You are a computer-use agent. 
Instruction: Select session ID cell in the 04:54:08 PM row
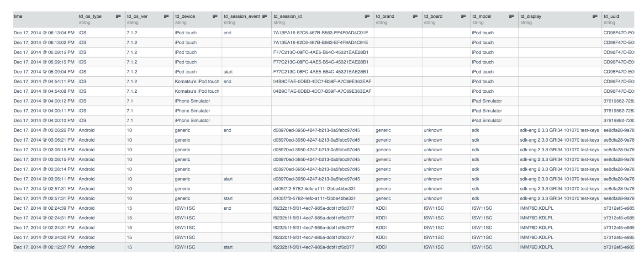click(x=321, y=91)
